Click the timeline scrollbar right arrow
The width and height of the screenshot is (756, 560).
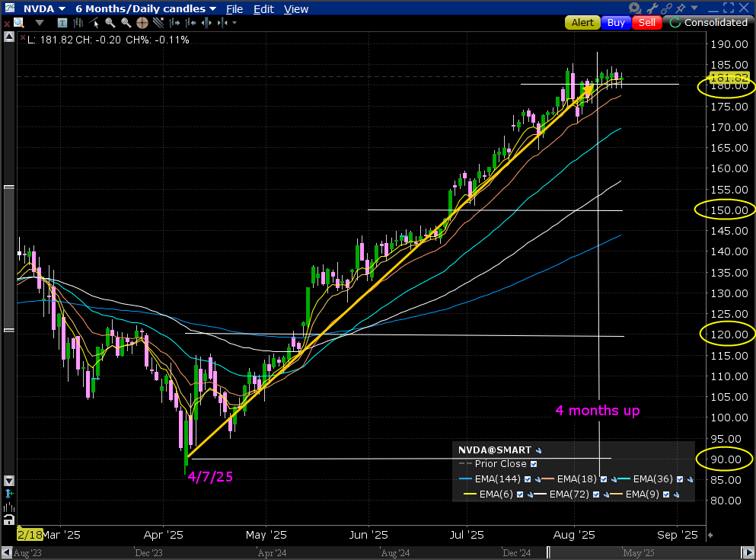(x=748, y=553)
